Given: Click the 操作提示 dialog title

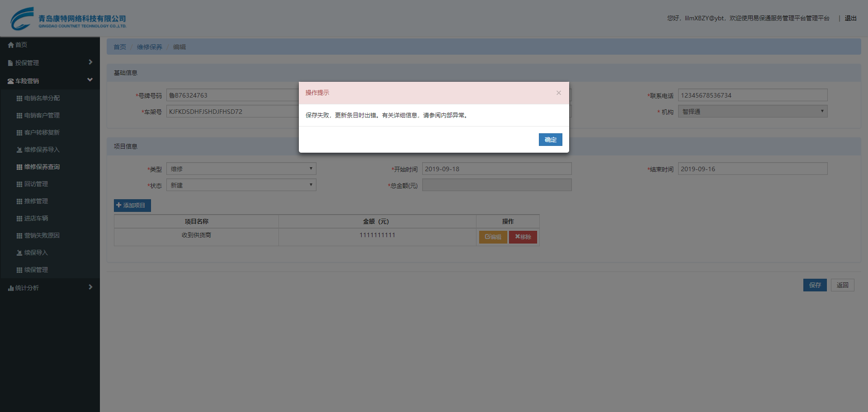Looking at the screenshot, I should coord(317,93).
